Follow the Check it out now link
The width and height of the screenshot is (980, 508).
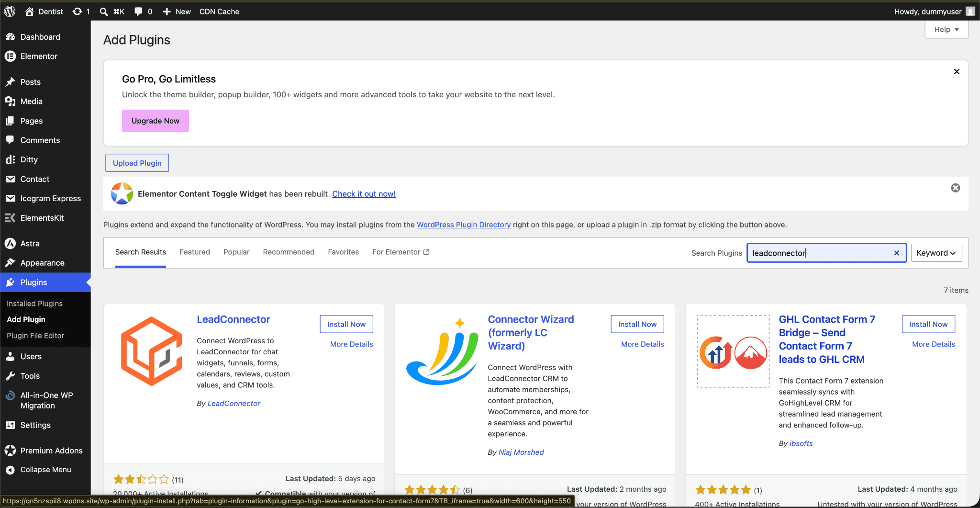(x=364, y=194)
